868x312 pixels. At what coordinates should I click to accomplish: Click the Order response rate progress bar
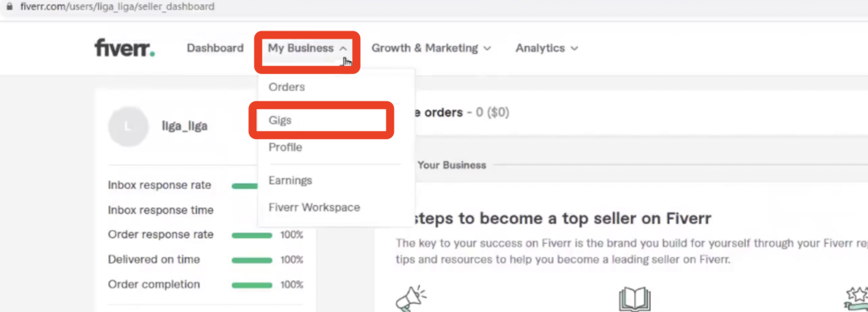[x=252, y=235]
